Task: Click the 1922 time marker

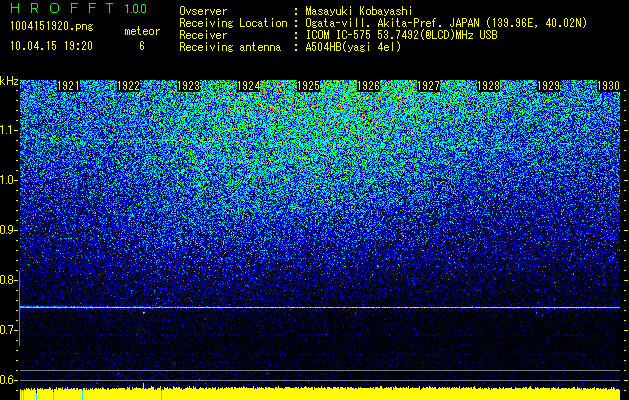Action: [x=128, y=86]
